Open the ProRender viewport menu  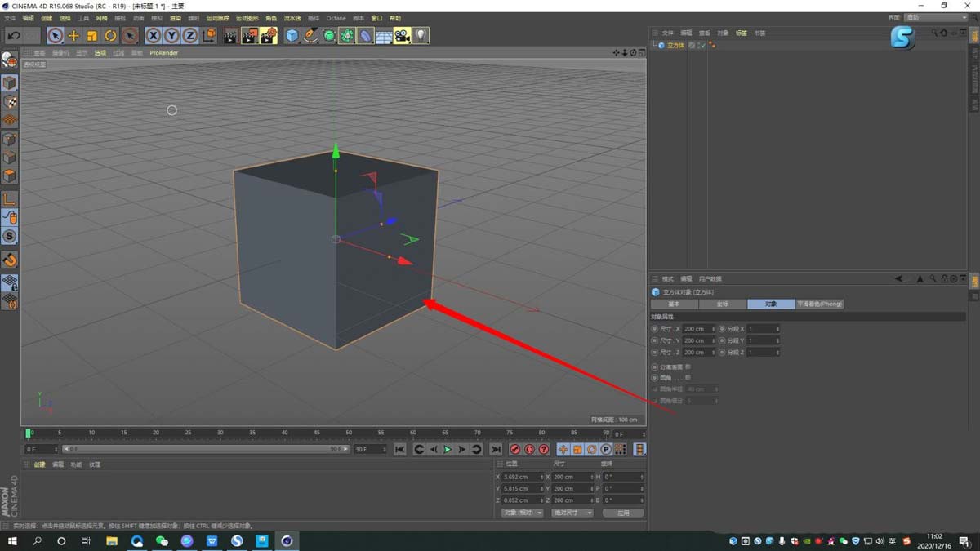[164, 53]
